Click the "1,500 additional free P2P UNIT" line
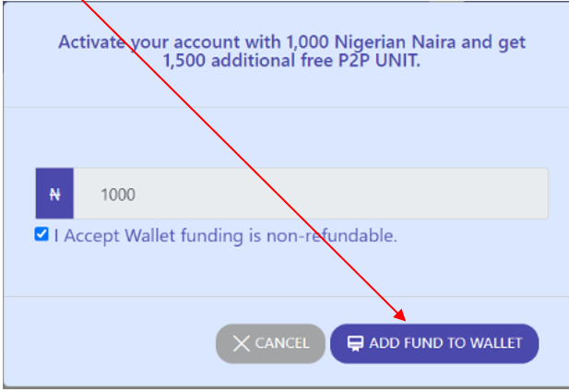The width and height of the screenshot is (569, 392). tap(291, 61)
